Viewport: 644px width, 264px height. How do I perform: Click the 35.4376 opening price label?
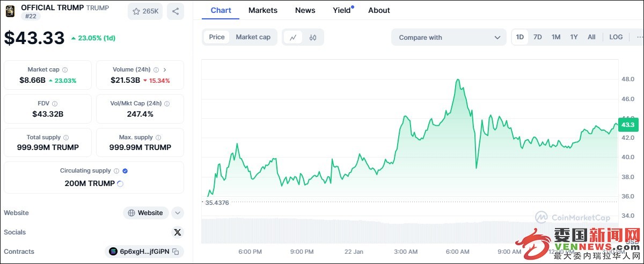[x=217, y=203]
